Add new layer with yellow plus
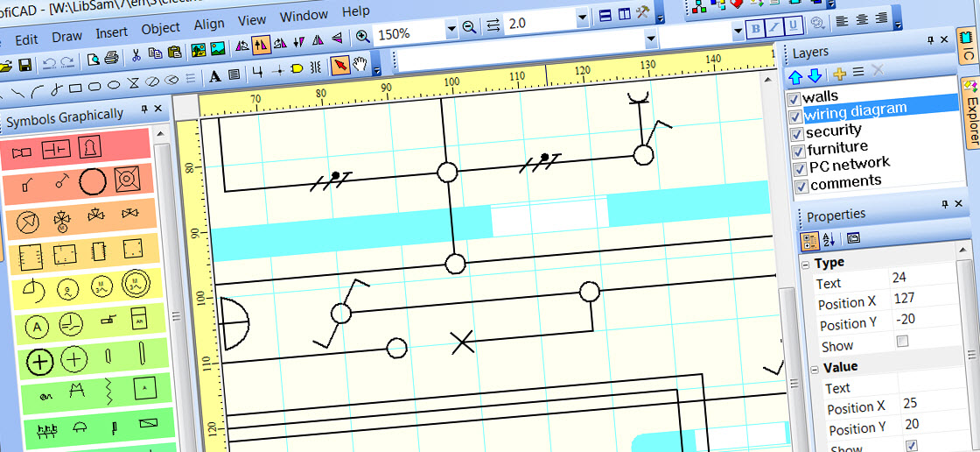The width and height of the screenshot is (980, 452). point(839,74)
